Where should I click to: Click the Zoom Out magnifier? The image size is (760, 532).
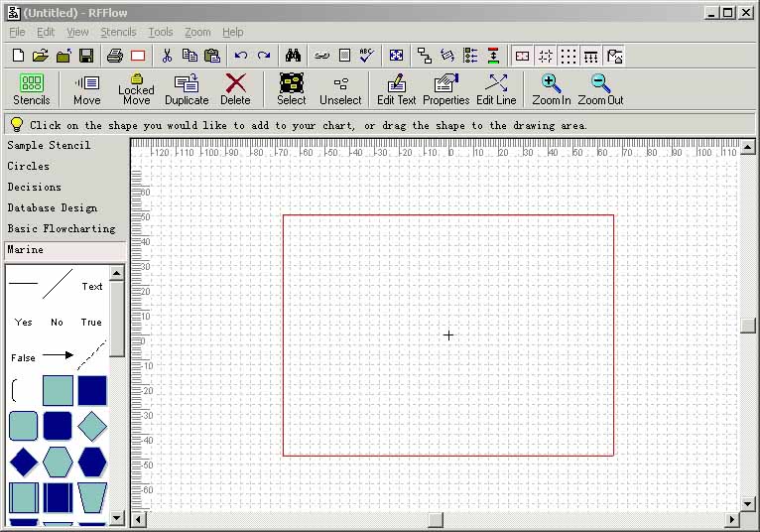[600, 89]
